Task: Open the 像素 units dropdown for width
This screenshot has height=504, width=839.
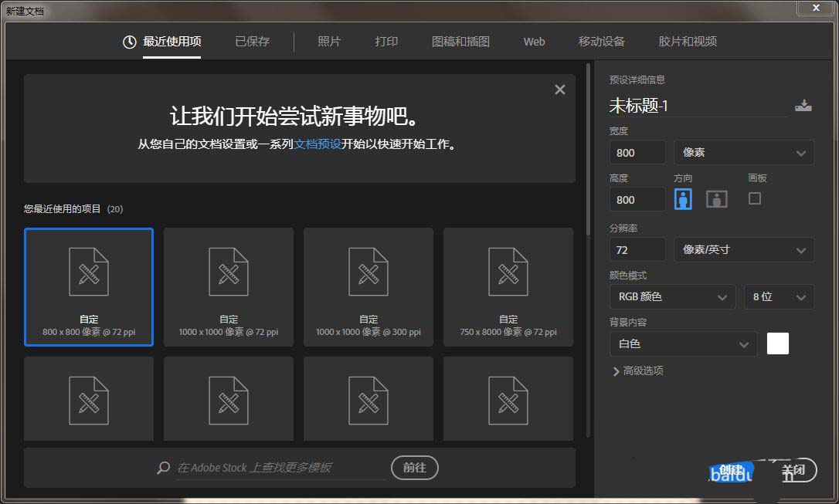Action: (x=743, y=151)
